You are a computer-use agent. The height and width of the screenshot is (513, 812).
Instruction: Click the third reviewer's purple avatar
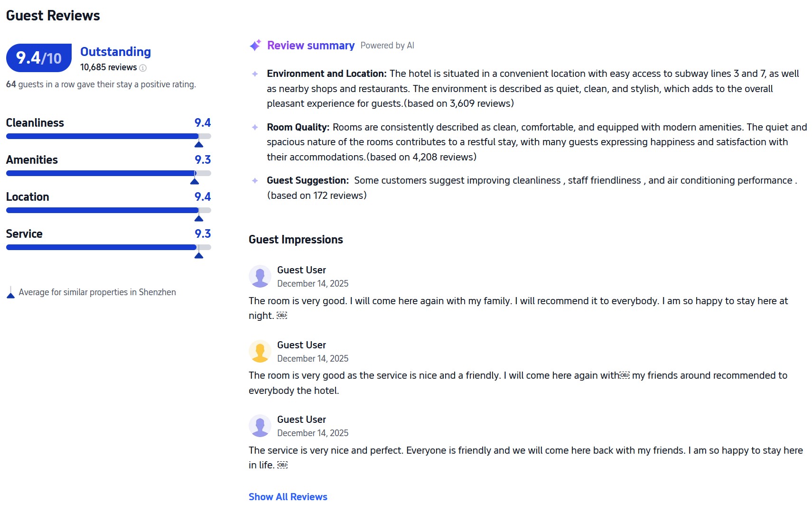coord(260,426)
